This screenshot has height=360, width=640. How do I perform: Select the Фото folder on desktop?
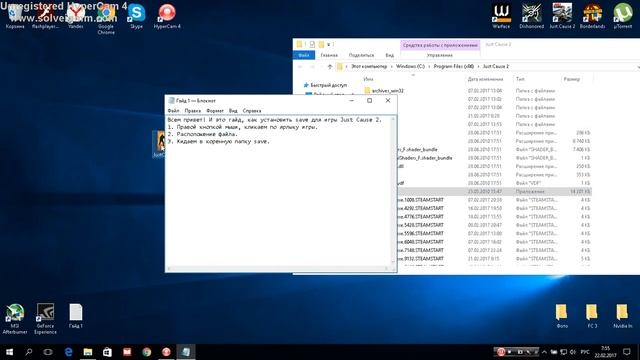[562, 316]
